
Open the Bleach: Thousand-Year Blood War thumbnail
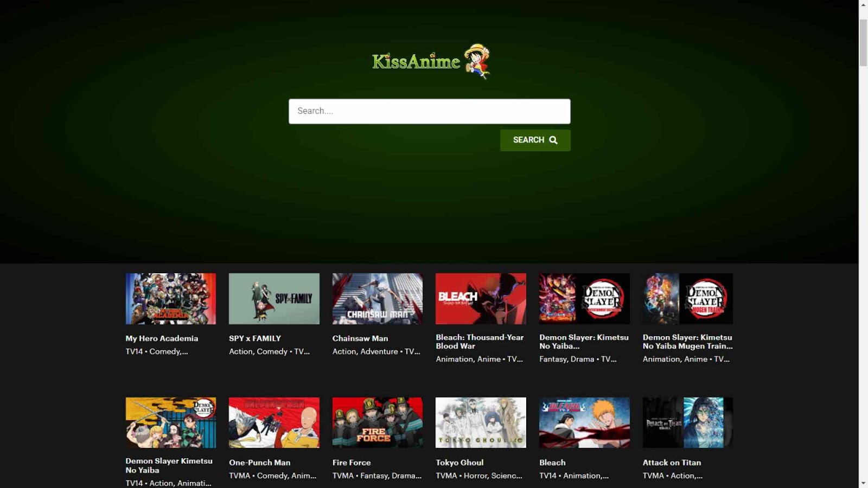tap(481, 299)
